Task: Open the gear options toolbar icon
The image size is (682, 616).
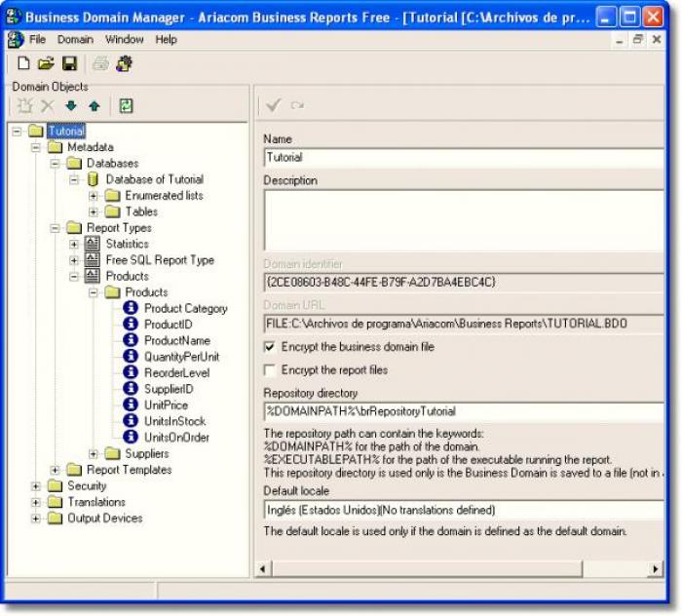Action: [125, 64]
